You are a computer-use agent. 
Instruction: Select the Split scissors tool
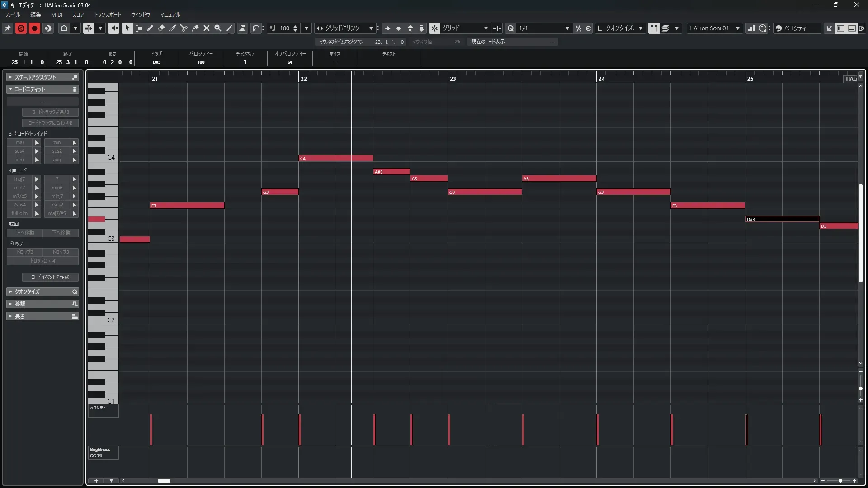click(x=184, y=28)
